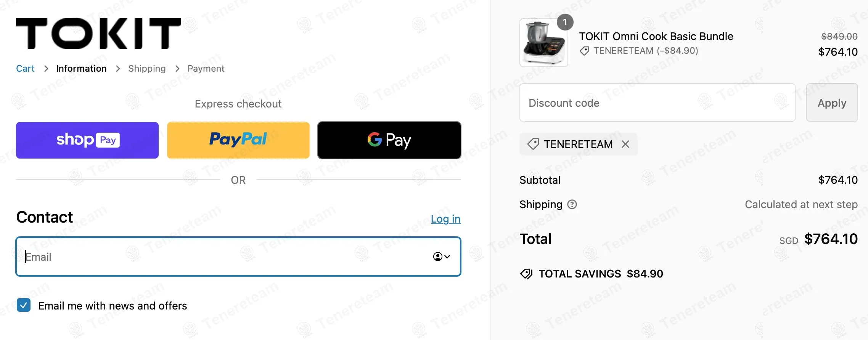Click the quantity badge on the product image
868x340 pixels.
(565, 22)
